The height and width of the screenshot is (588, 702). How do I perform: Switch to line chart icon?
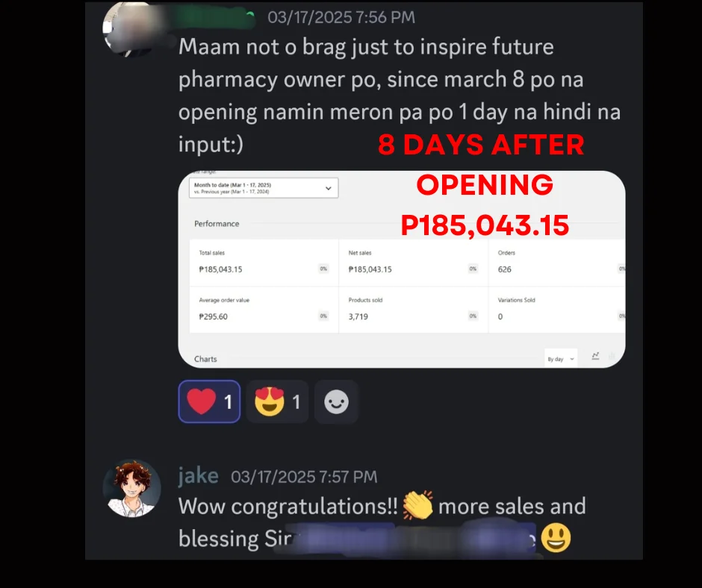(x=595, y=356)
